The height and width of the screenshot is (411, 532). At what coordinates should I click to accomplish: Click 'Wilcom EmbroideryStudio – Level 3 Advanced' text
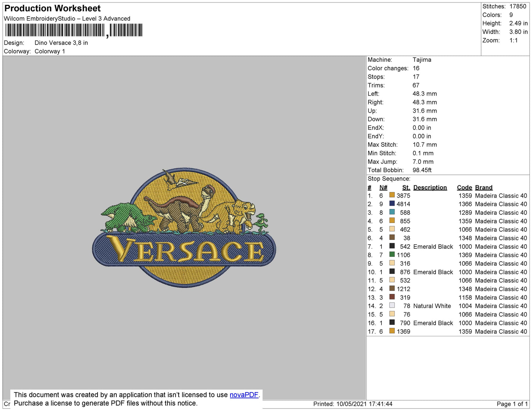click(x=67, y=18)
